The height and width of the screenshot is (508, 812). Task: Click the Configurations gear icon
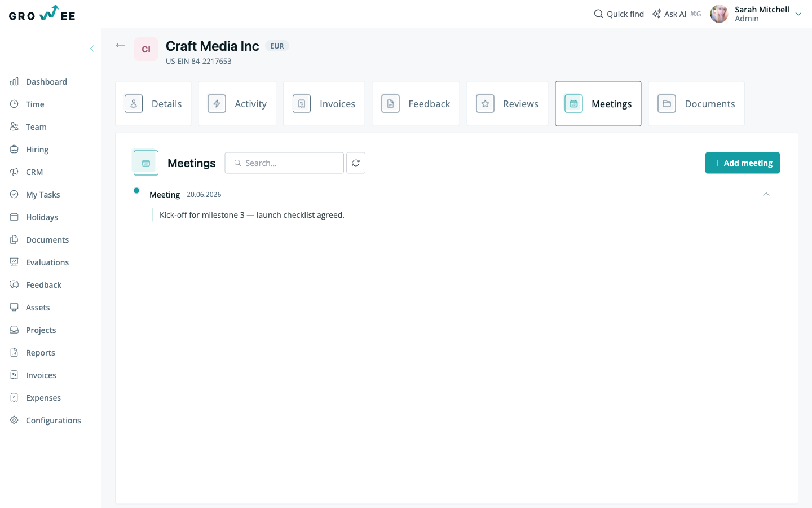point(14,420)
